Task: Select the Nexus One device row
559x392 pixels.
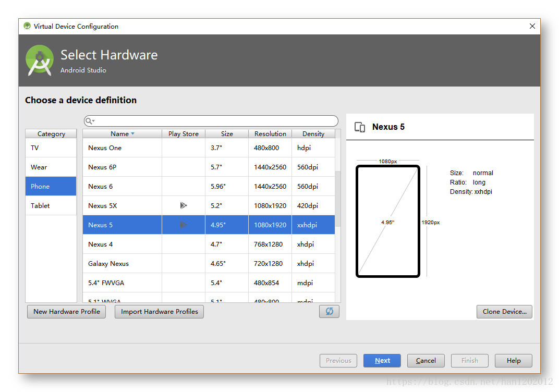Action: coord(209,148)
